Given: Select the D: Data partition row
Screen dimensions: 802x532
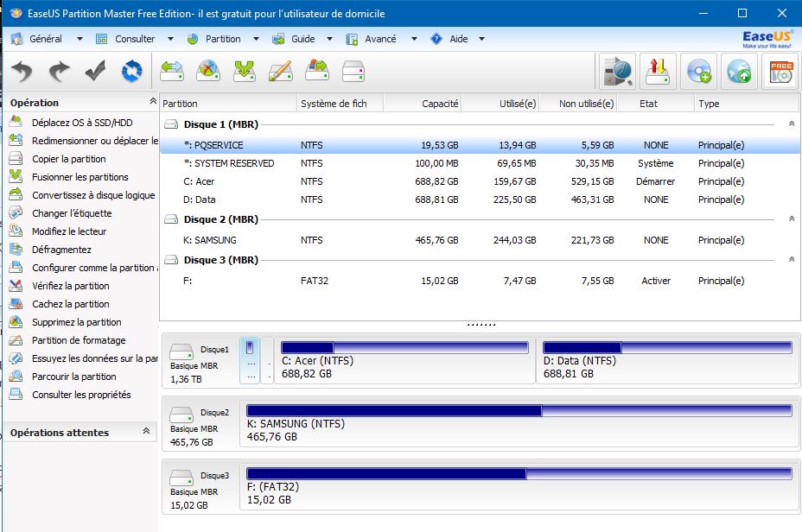Looking at the screenshot, I should click(x=480, y=199).
